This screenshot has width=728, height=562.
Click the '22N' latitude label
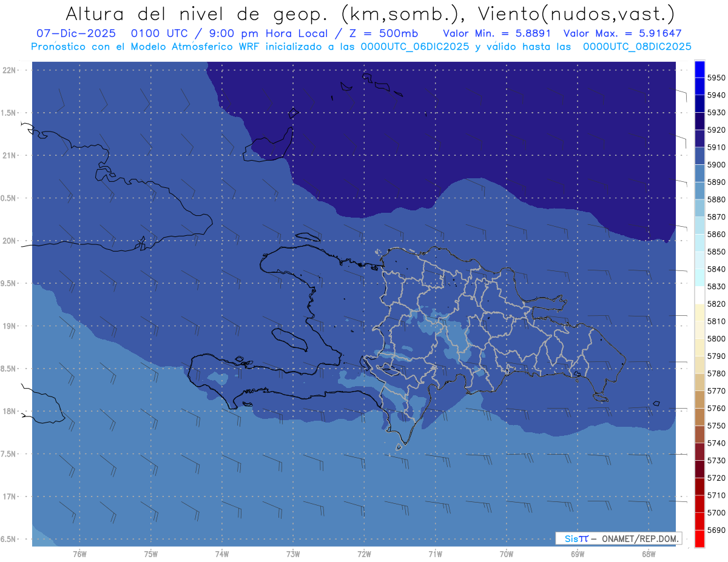(10, 70)
